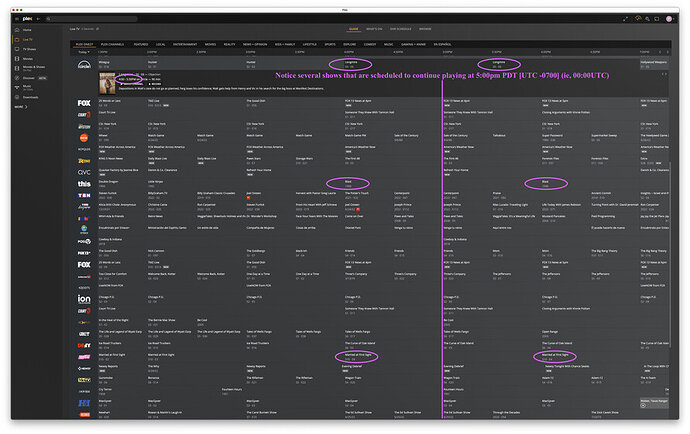The image size is (690, 434).
Task: Select the En Español category tab
Action: [x=442, y=44]
